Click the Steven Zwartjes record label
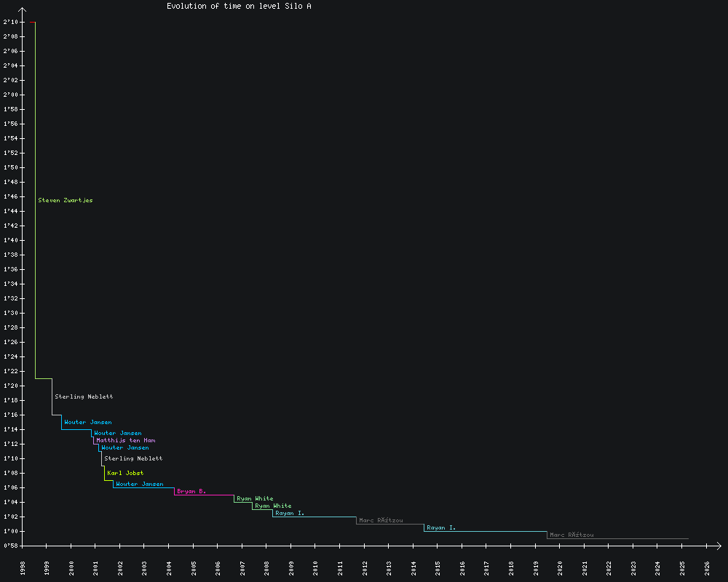Viewport: 728px width, 582px height. point(66,200)
